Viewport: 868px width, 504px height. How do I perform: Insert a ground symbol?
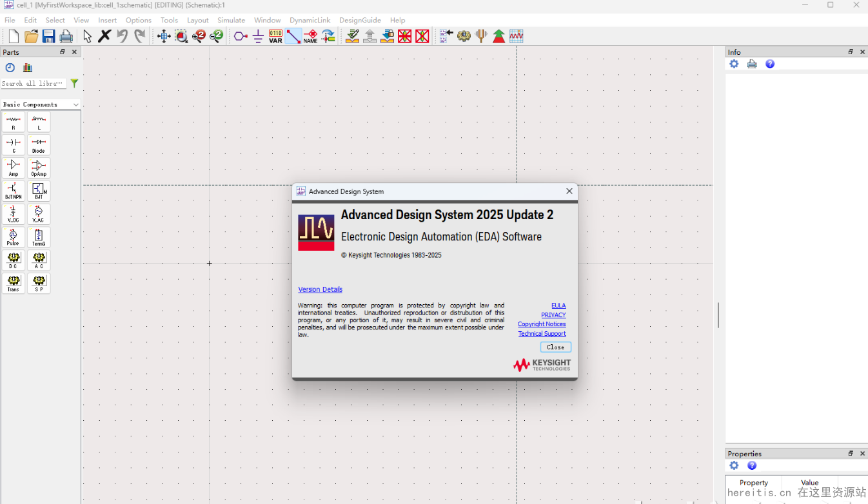tap(258, 36)
